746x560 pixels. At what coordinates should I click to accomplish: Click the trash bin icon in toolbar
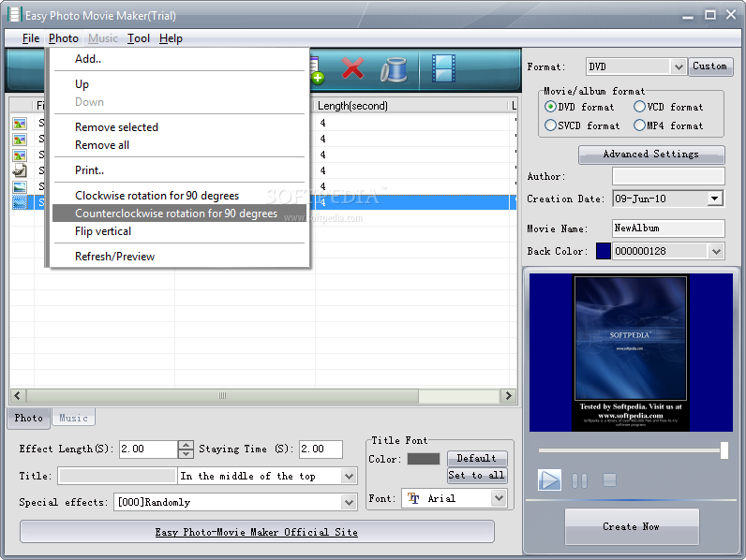(394, 70)
